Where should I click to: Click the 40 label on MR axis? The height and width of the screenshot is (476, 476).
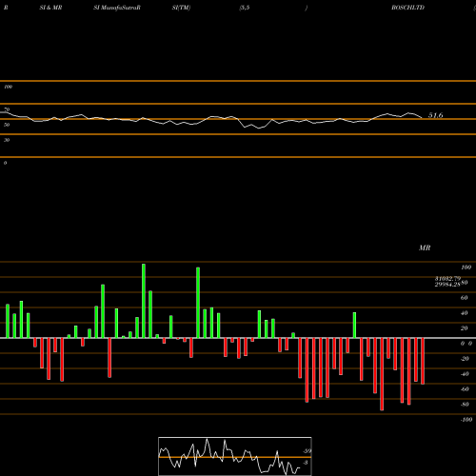pyautogui.click(x=464, y=313)
